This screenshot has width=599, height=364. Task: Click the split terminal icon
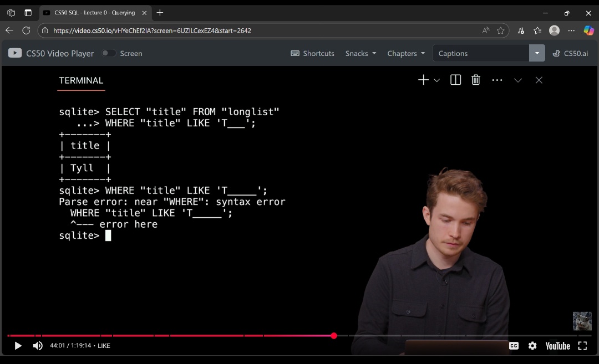click(455, 80)
